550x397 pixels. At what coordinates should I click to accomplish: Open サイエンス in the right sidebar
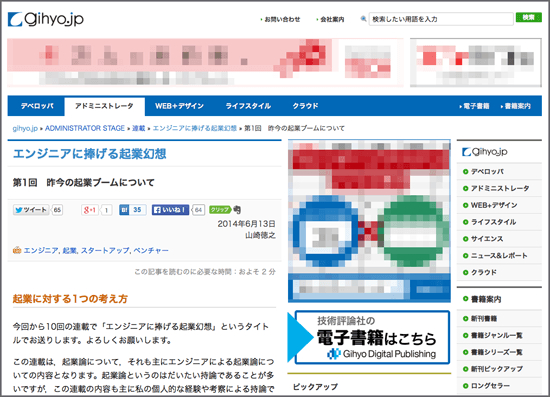coord(487,239)
